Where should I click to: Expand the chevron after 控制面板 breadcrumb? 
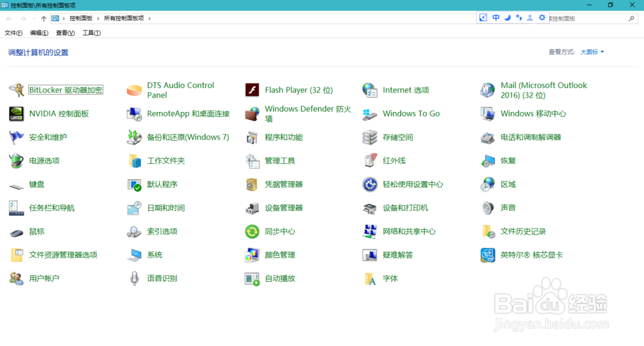pyautogui.click(x=98, y=19)
